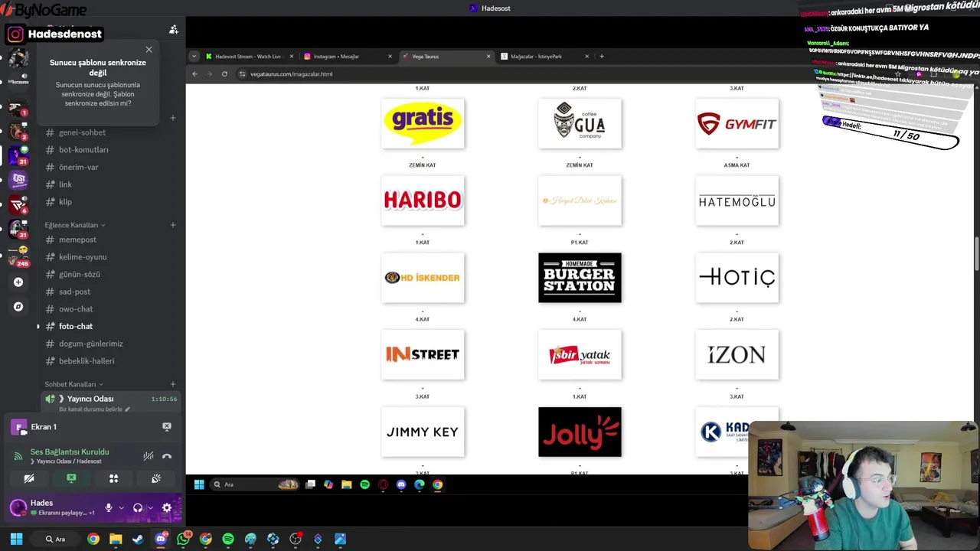Viewport: 980px width, 551px height.
Task: Open Discord user settings gear
Action: 167,507
